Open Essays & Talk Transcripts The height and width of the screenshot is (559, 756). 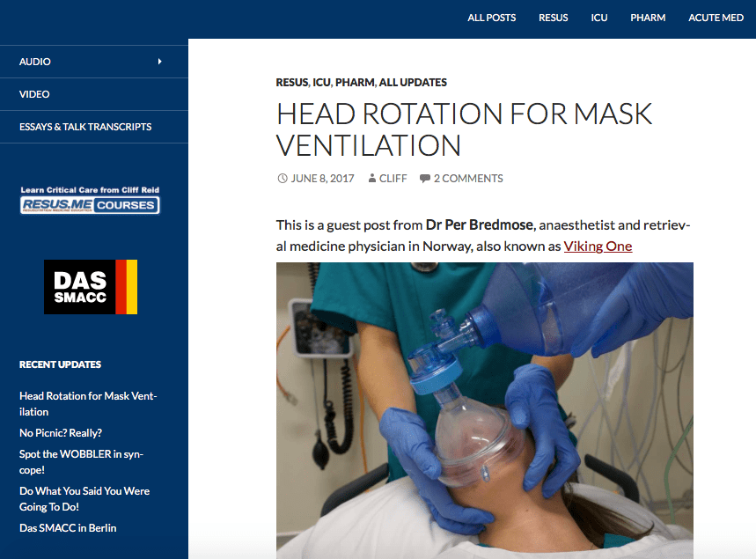tap(85, 127)
